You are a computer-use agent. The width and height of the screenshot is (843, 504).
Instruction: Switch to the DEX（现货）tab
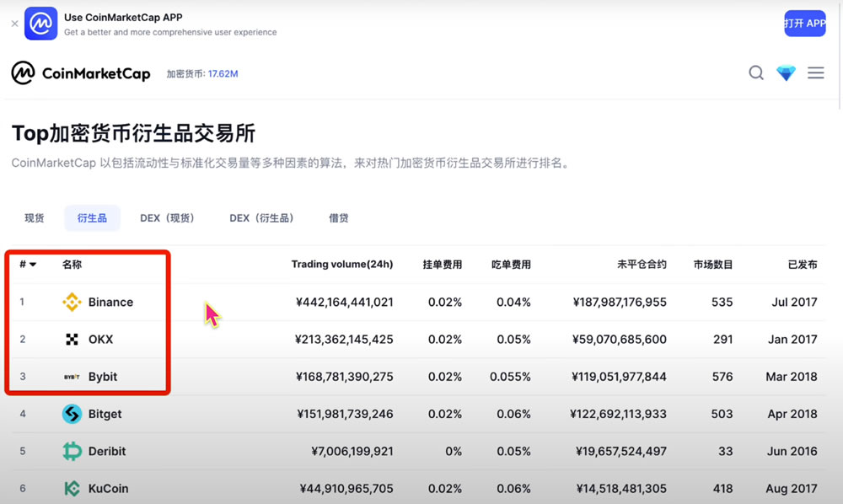(x=168, y=217)
